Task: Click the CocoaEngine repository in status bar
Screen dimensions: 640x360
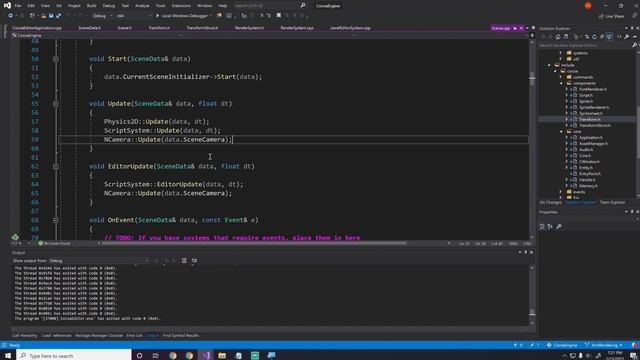Action: (x=562, y=345)
